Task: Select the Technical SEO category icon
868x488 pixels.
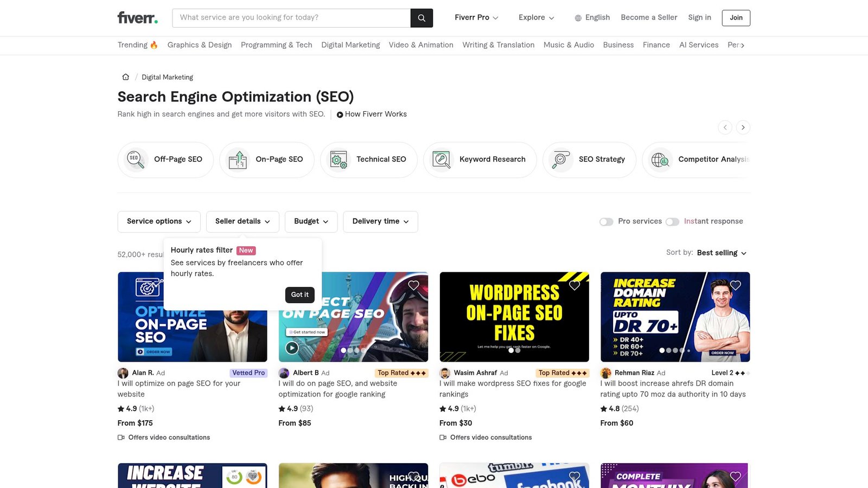Action: click(x=339, y=159)
